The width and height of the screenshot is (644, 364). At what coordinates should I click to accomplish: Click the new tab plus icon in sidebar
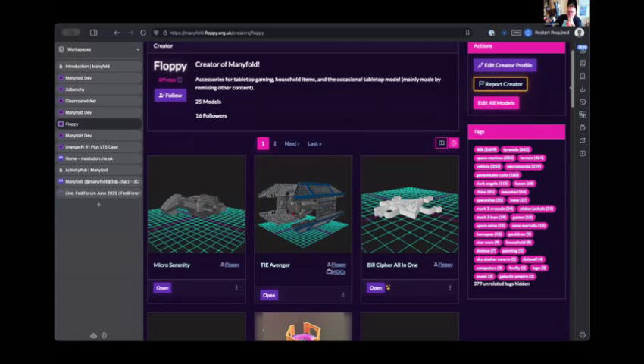click(98, 205)
